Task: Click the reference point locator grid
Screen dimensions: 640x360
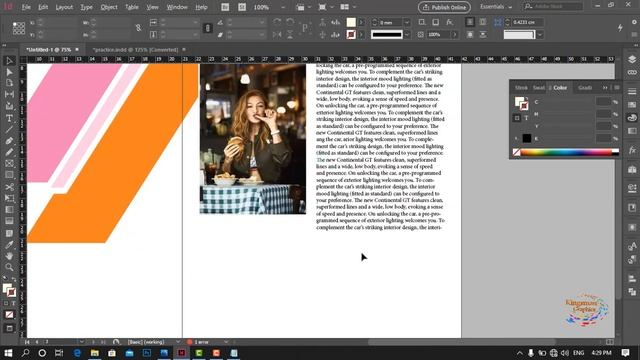Action: click(19, 28)
